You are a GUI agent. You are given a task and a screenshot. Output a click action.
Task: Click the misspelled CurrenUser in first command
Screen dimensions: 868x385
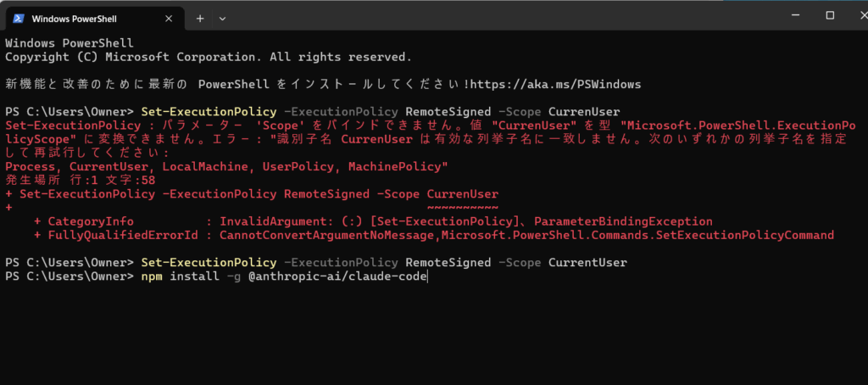click(x=584, y=112)
